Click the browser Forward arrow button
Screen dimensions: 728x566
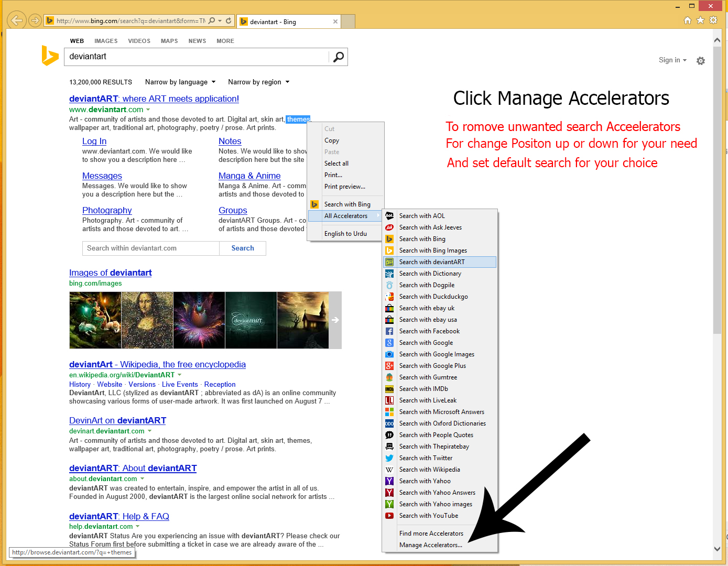(x=35, y=20)
